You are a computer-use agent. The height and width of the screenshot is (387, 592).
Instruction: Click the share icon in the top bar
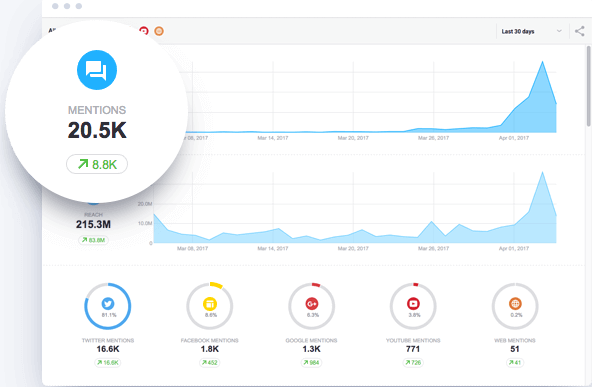point(580,31)
